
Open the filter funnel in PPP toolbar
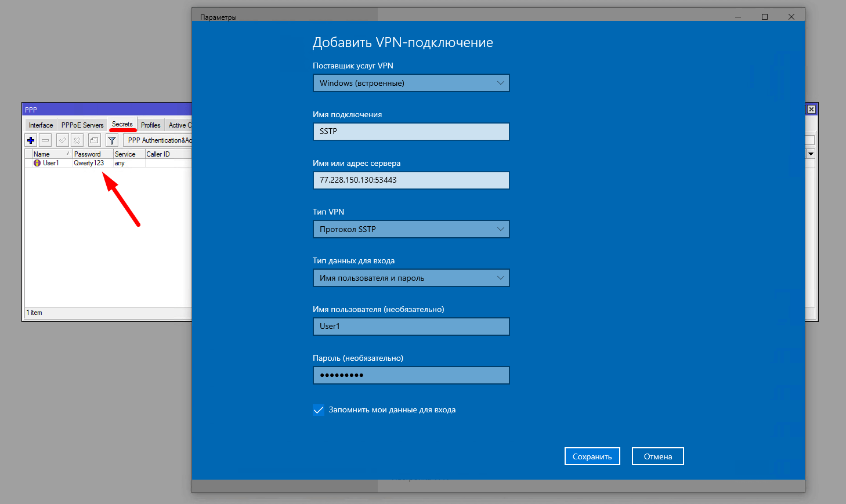click(x=112, y=140)
